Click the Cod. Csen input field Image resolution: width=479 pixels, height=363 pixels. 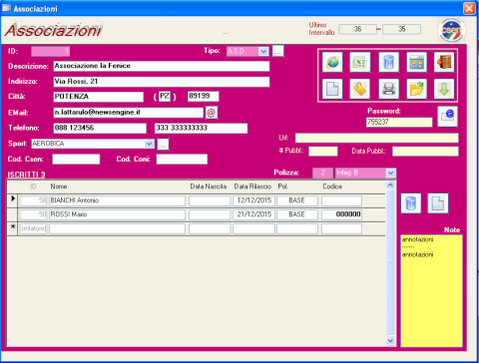tap(76, 159)
